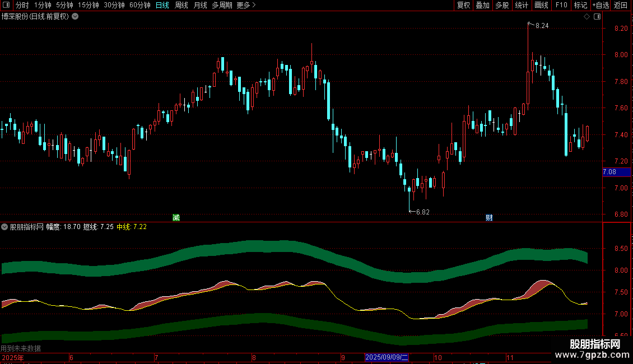Click the green 减 marker on the chart
This screenshot has height=364, width=633.
[176, 217]
